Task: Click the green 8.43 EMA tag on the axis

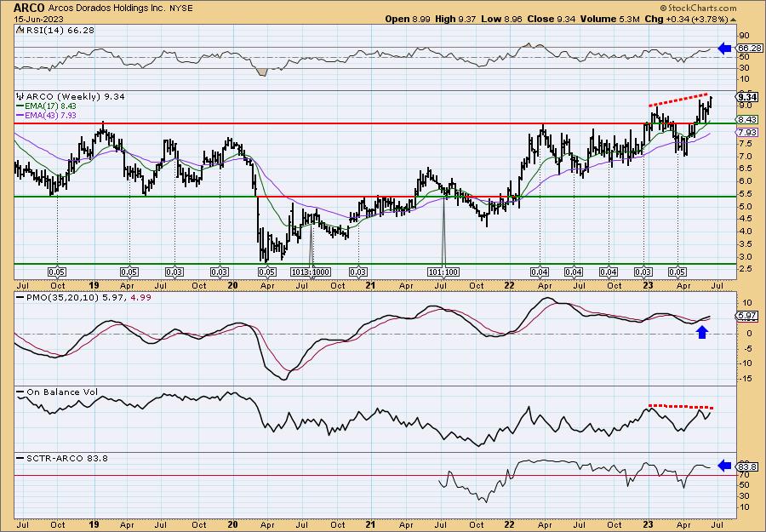Action: coord(748,120)
